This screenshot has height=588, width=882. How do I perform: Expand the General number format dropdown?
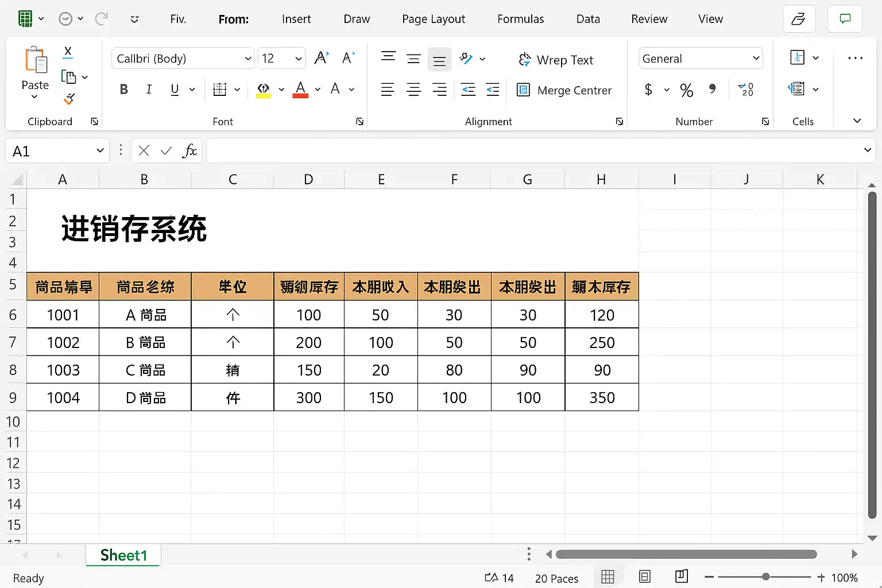coord(756,59)
